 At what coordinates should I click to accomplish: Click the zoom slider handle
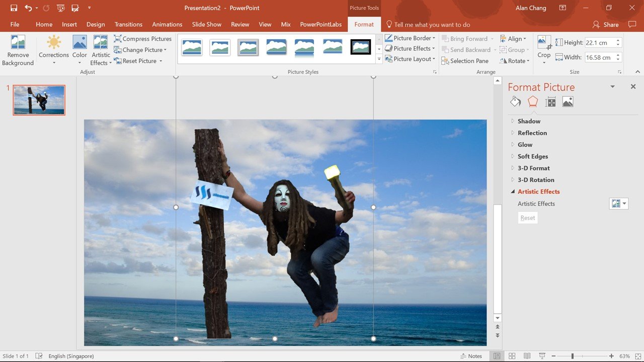[573, 356]
